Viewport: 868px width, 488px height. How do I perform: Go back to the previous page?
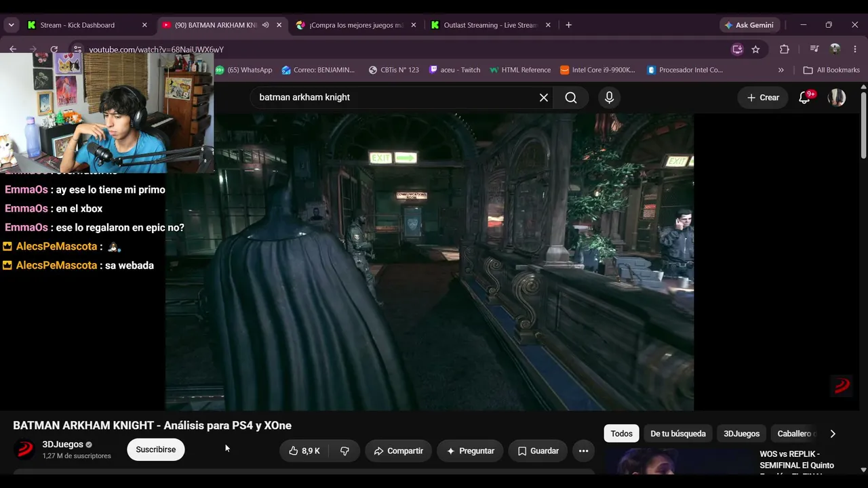pyautogui.click(x=13, y=49)
